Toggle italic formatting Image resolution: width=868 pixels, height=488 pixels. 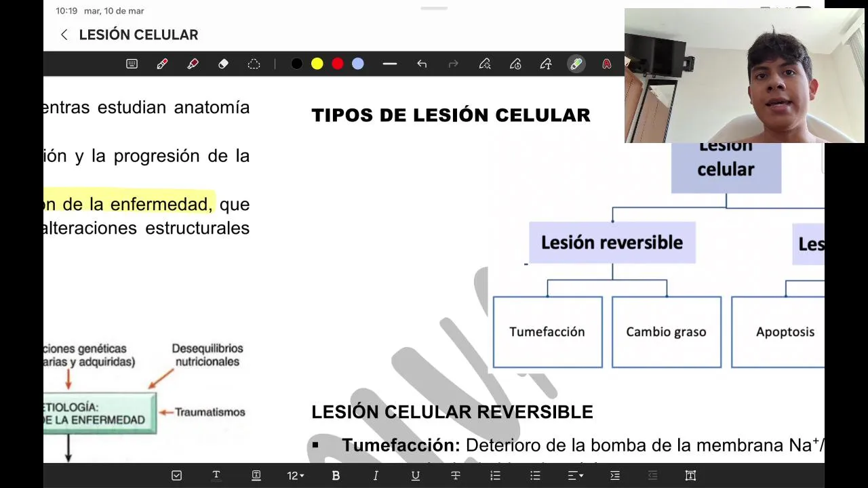click(x=376, y=475)
